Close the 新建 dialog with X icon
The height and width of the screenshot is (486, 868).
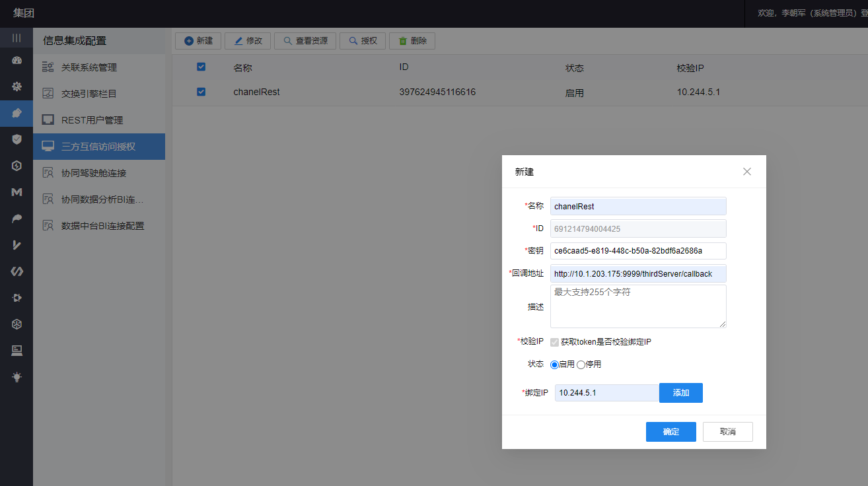(x=747, y=172)
